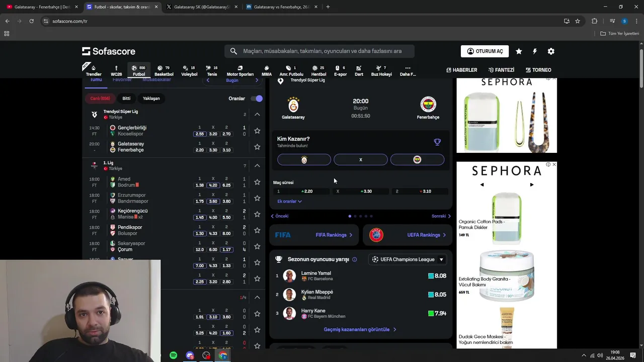Open Harry Kane player row
Screen dimensions: 644x362
(x=361, y=313)
